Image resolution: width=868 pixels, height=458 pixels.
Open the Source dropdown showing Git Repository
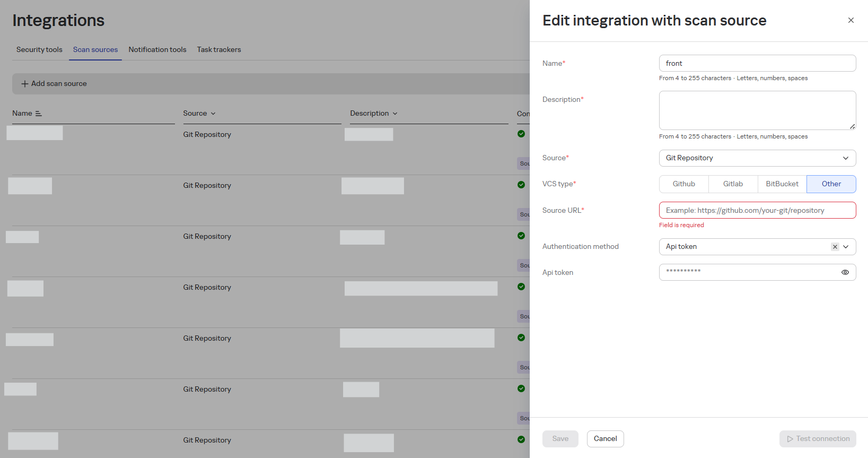(x=757, y=158)
